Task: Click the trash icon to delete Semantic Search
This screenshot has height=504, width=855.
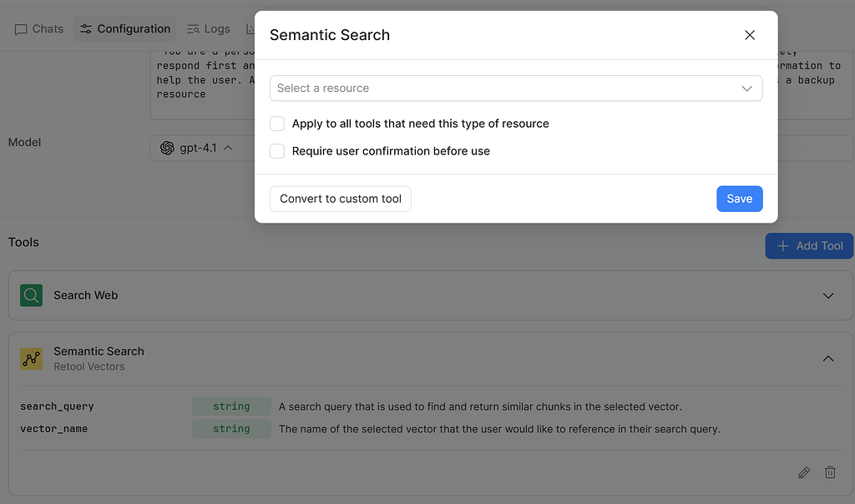Action: click(829, 472)
